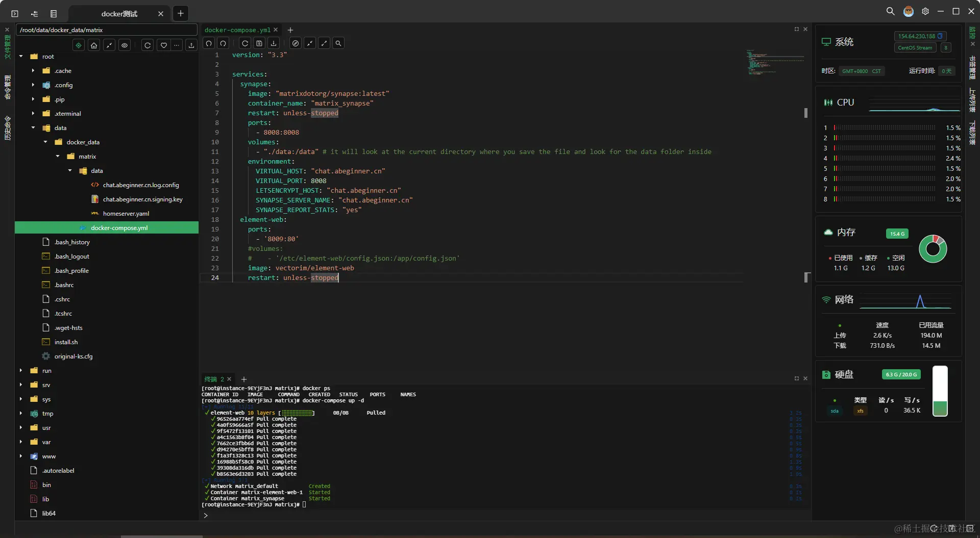Undo the last edit in the editor
980x538 pixels.
[x=209, y=43]
